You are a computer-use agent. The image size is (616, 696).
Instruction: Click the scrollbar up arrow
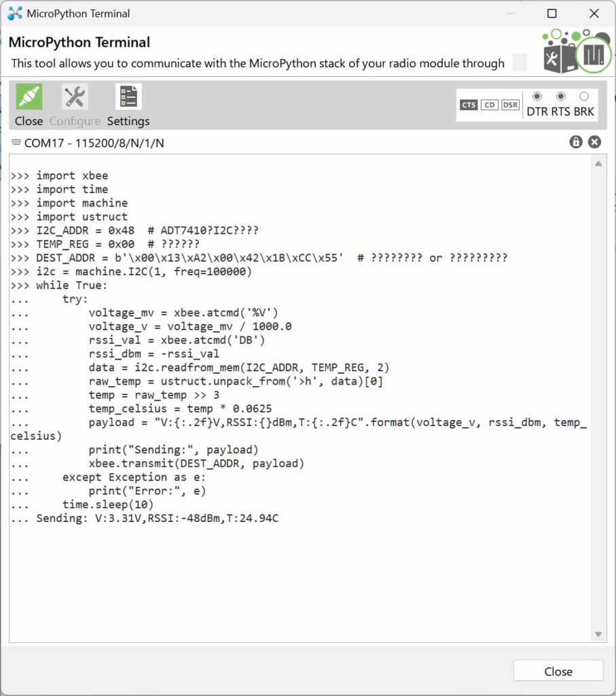coord(598,164)
